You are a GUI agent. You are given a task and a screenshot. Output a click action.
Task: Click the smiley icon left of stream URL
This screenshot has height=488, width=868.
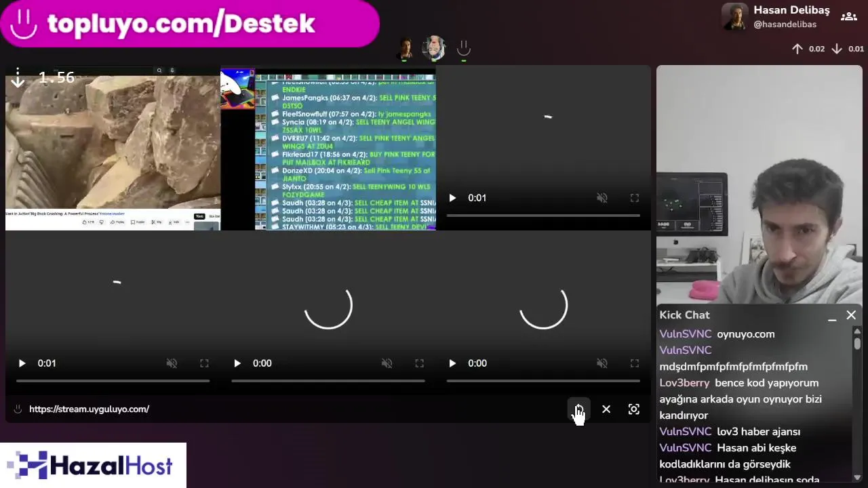[x=18, y=409]
